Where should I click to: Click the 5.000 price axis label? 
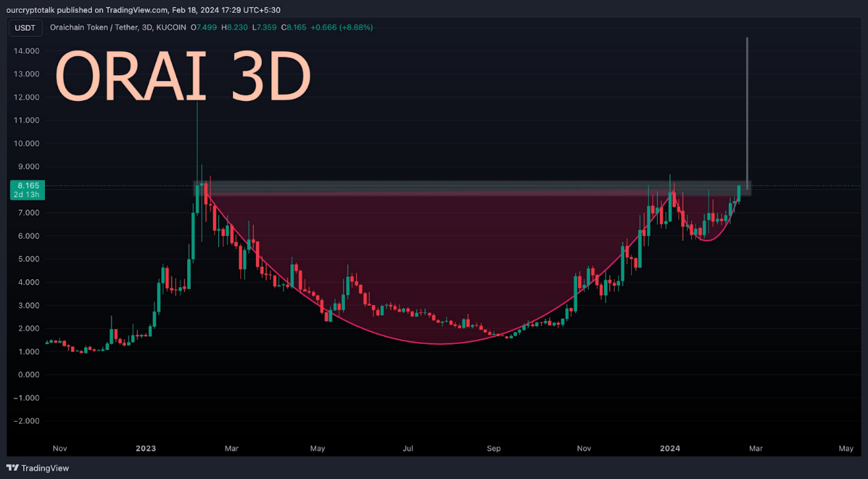(28, 259)
